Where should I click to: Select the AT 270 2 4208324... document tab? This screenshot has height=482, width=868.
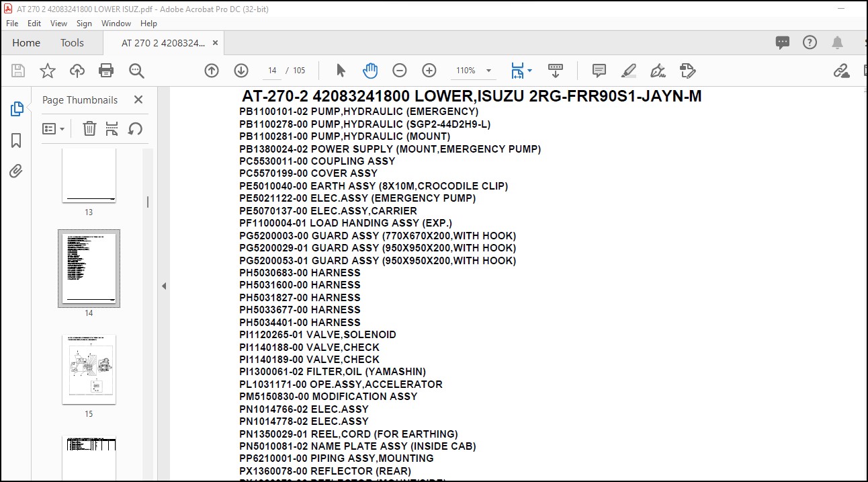(x=163, y=42)
